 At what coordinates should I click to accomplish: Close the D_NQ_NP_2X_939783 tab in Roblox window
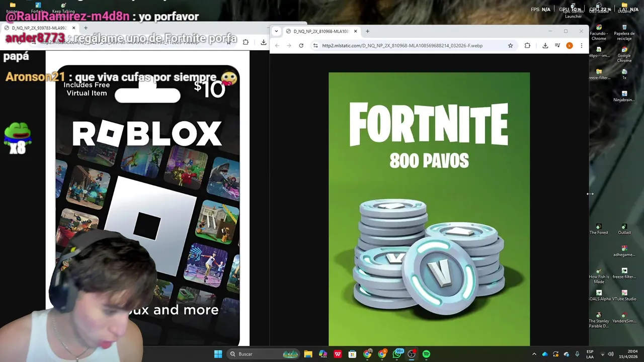(73, 28)
